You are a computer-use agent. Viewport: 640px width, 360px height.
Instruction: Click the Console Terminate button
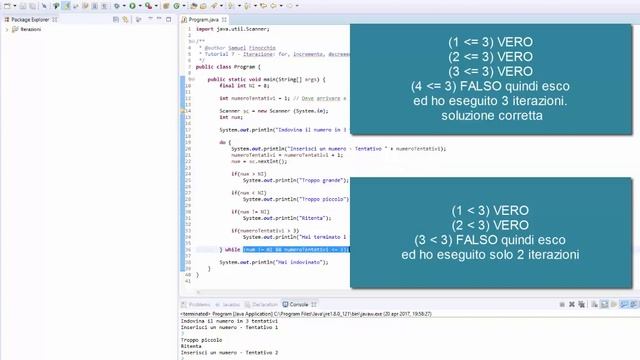562,304
